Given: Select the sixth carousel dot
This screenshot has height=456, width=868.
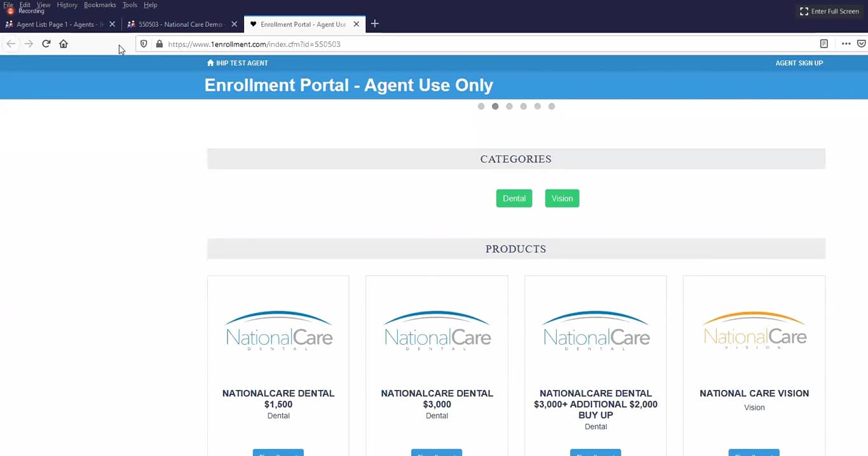Looking at the screenshot, I should 552,106.
